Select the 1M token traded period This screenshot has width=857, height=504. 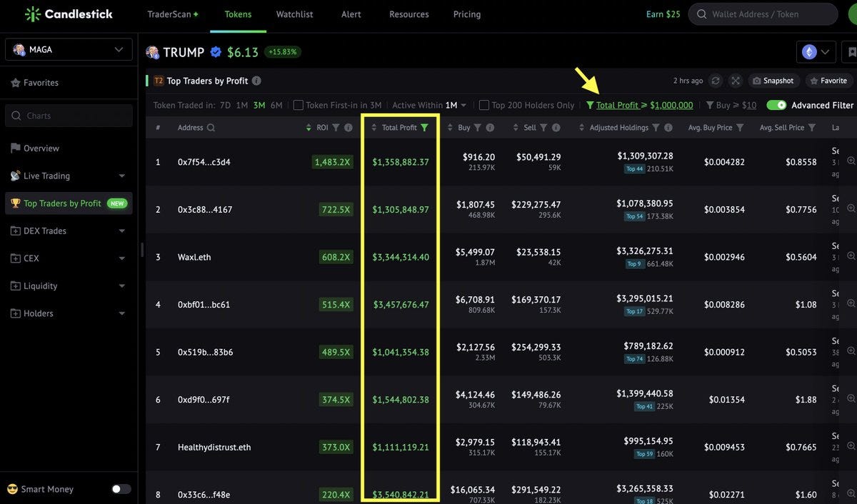(x=242, y=105)
